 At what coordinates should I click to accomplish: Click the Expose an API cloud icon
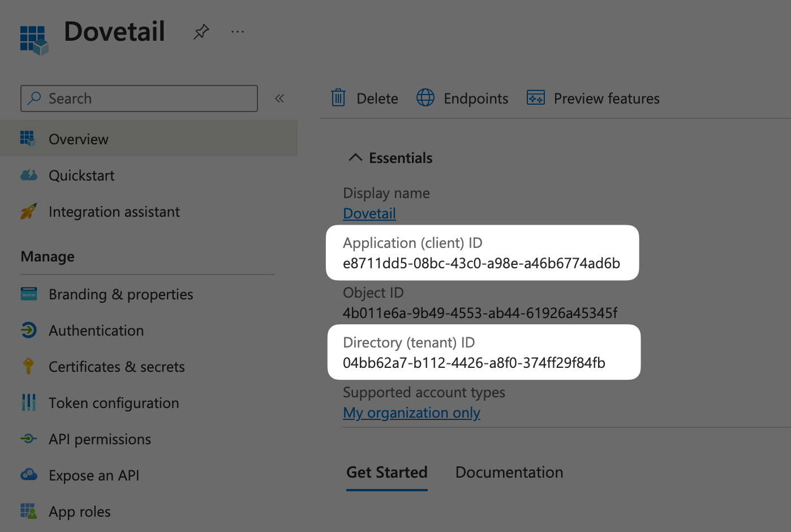28,474
